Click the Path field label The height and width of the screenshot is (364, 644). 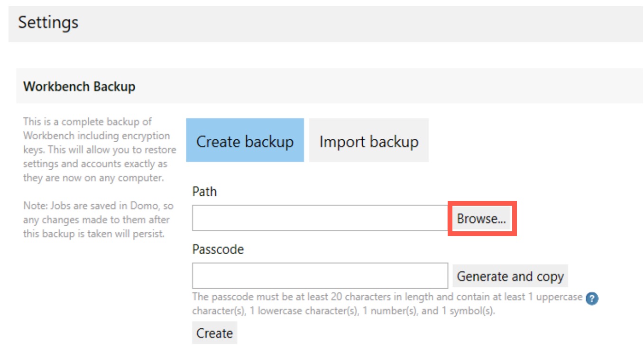[204, 191]
